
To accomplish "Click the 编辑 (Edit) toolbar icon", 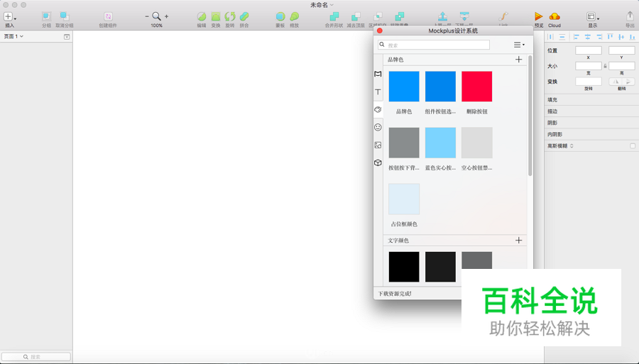I will (x=202, y=16).
